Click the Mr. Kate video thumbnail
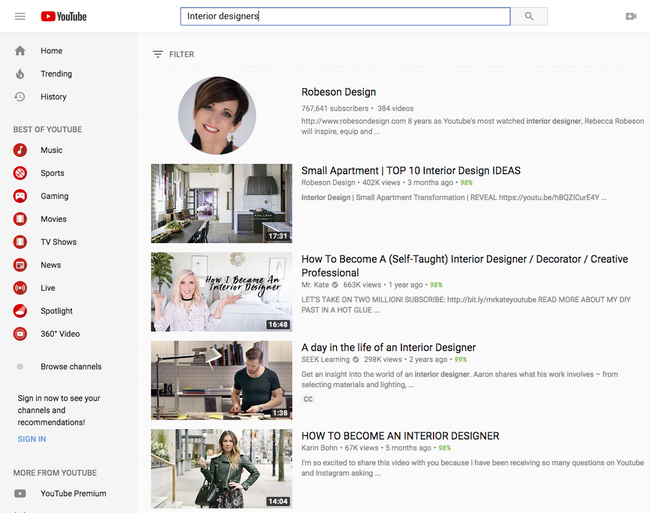Viewport: 650px width, 513px height. (221, 292)
